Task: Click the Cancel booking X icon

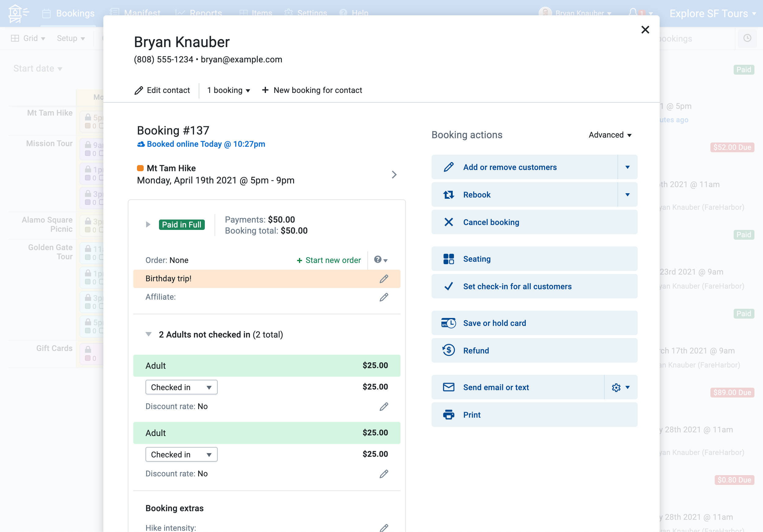Action: (449, 222)
